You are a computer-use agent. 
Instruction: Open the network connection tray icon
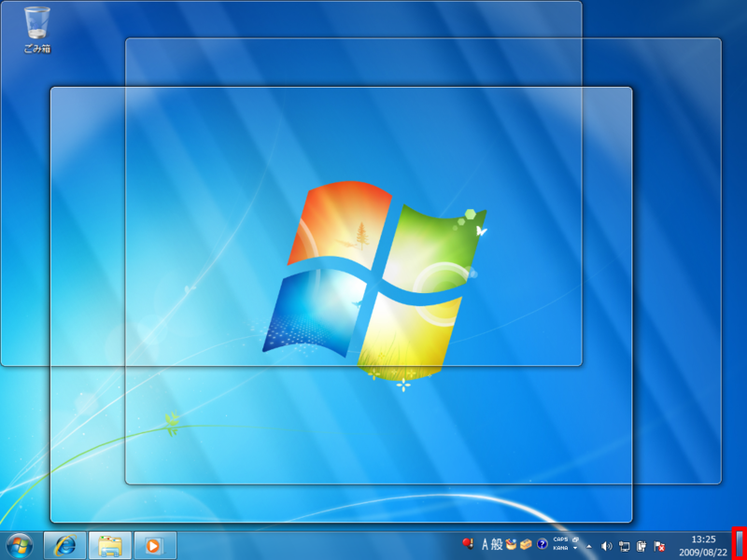[624, 546]
